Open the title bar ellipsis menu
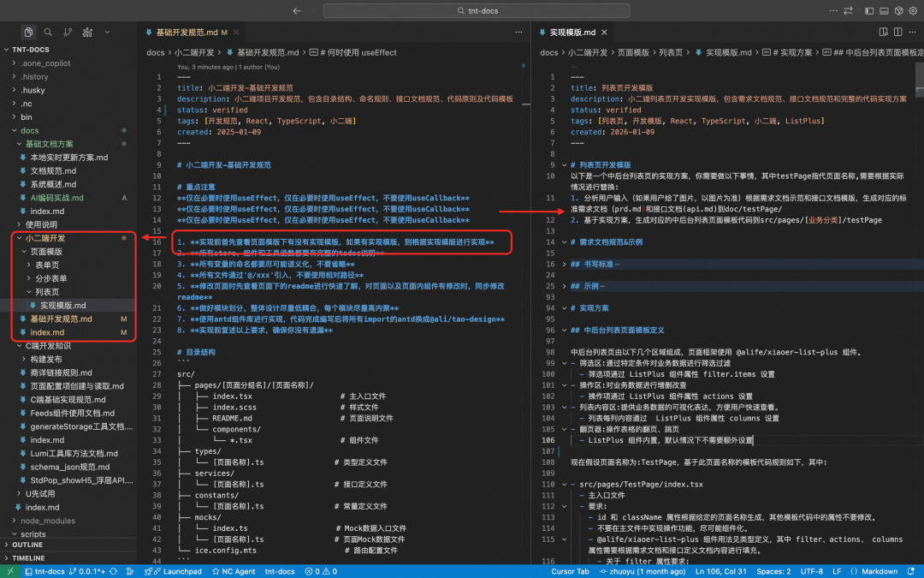Image resolution: width=924 pixels, height=578 pixels. (832, 10)
